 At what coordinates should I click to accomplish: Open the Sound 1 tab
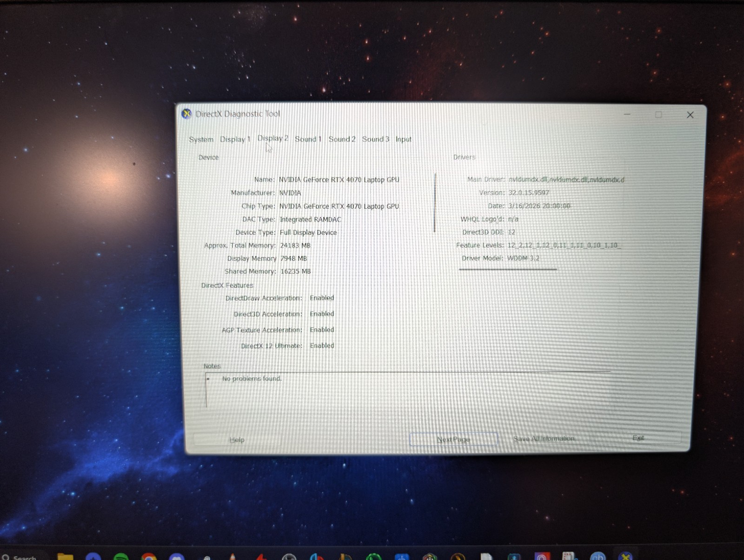[308, 139]
